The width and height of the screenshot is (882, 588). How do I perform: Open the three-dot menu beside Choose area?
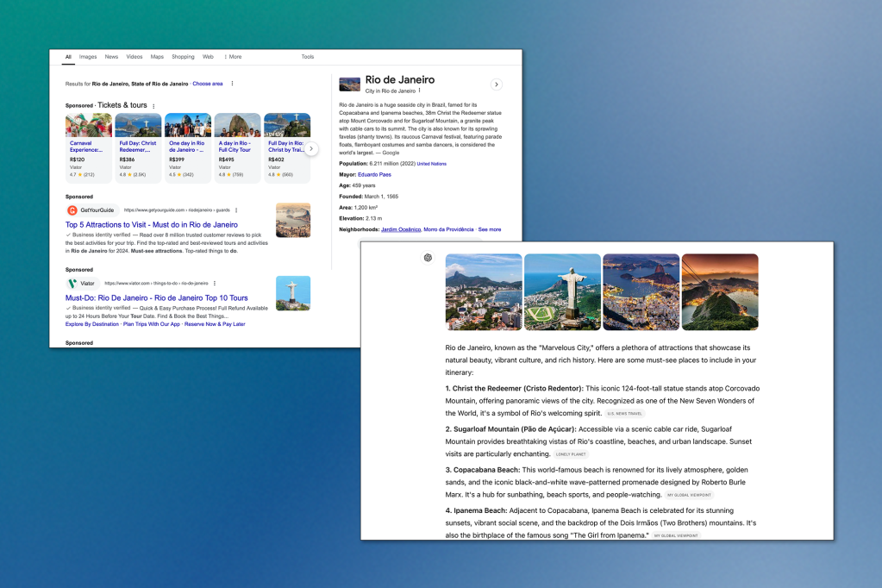(232, 84)
